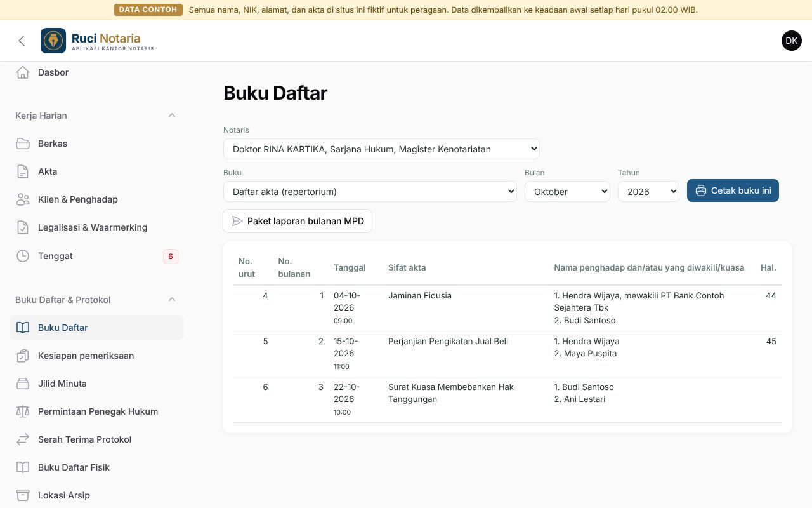Click the Ruci Notaria logo icon
Screen dimensions: 812x508
coord(53,41)
